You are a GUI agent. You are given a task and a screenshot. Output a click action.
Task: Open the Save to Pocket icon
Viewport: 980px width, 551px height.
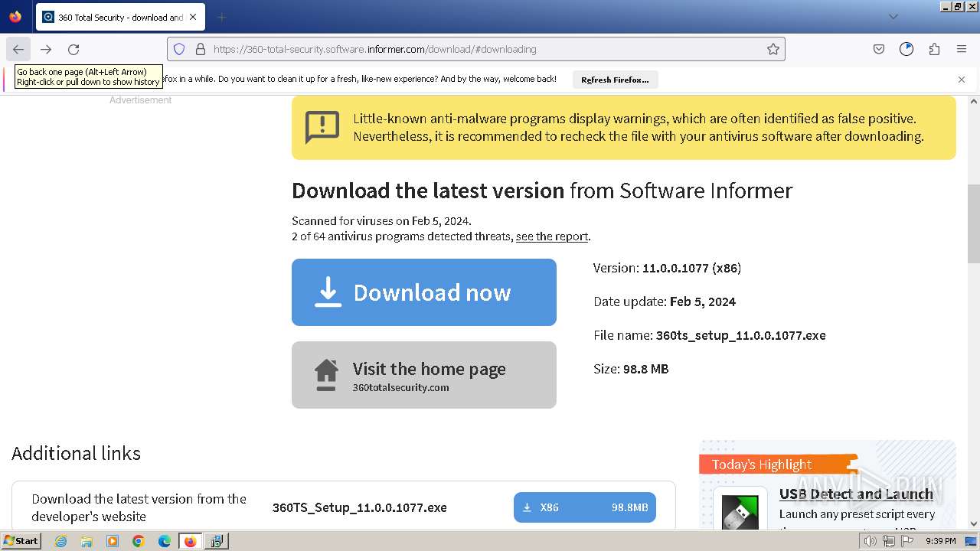click(879, 49)
